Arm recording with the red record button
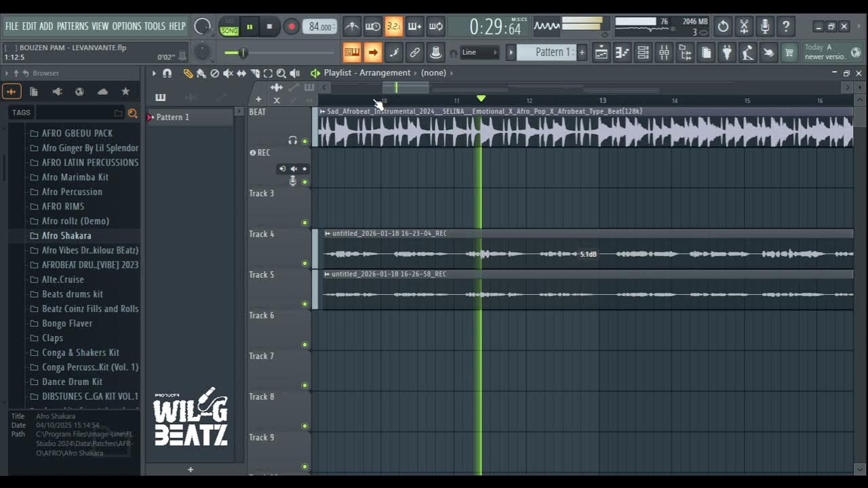 [x=291, y=27]
